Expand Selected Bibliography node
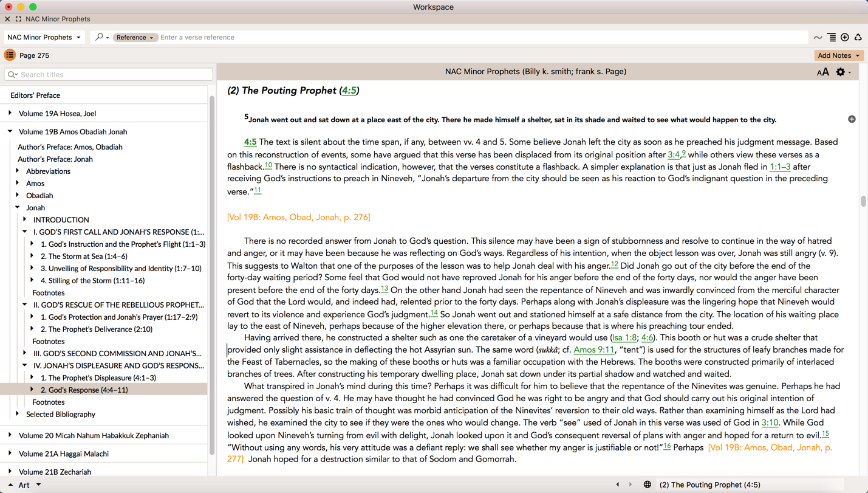 pos(18,414)
